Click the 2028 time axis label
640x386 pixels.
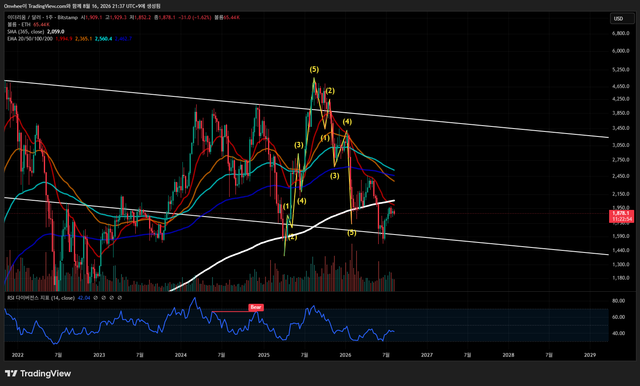click(x=509, y=355)
